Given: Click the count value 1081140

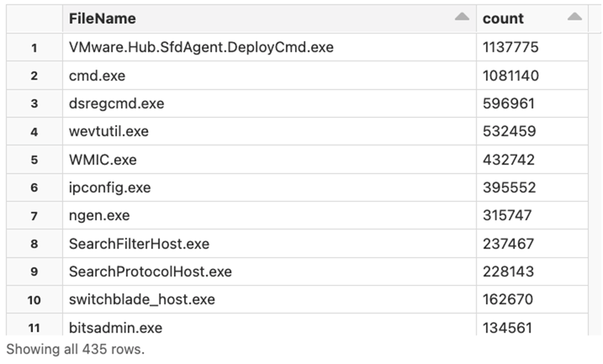Looking at the screenshot, I should (x=511, y=76).
